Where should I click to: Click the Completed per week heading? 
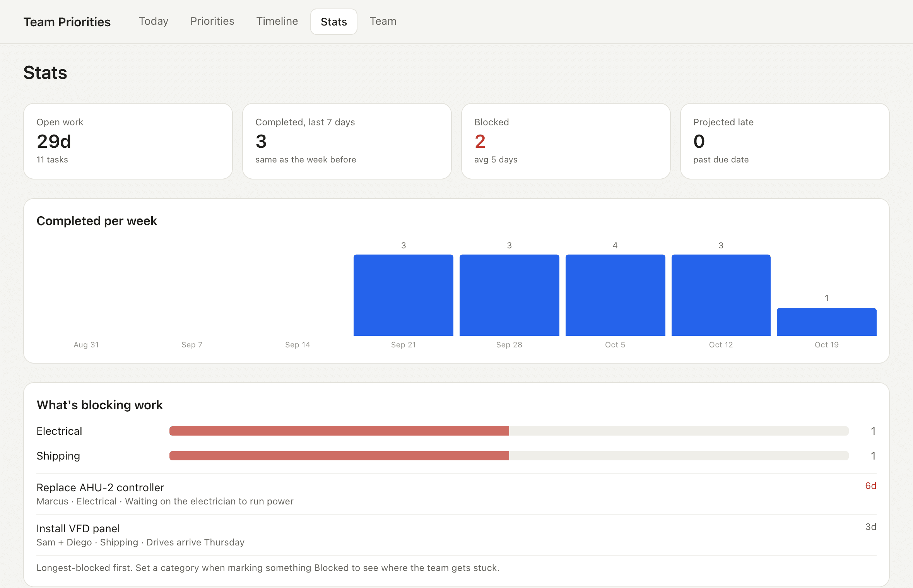click(x=97, y=221)
